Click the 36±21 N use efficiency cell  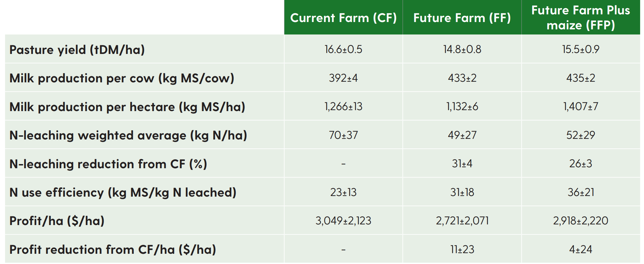581,192
